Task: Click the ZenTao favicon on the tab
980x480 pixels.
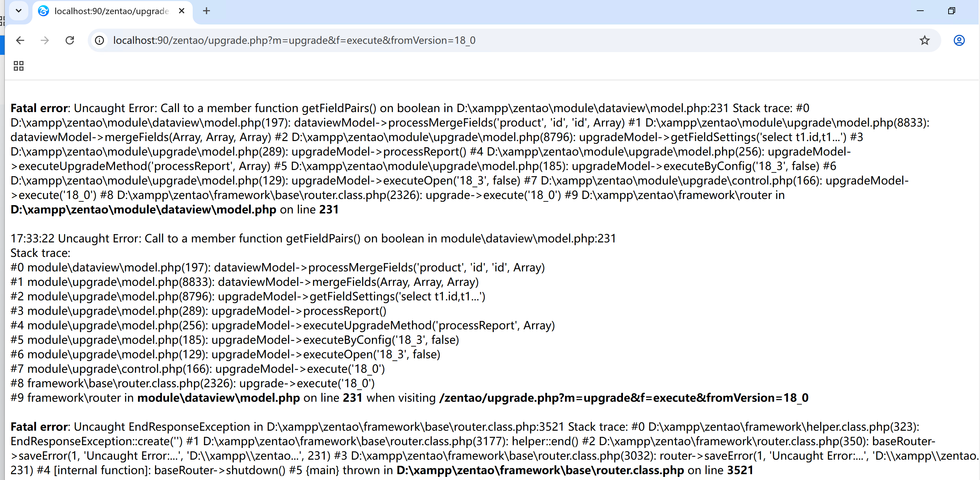Action: 43,11
